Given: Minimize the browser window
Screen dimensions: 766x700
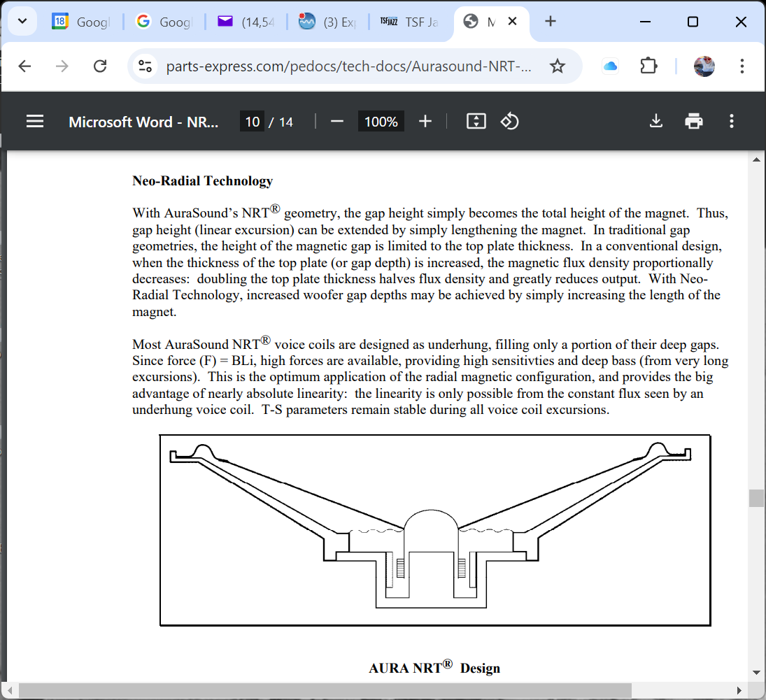Looking at the screenshot, I should 645,22.
